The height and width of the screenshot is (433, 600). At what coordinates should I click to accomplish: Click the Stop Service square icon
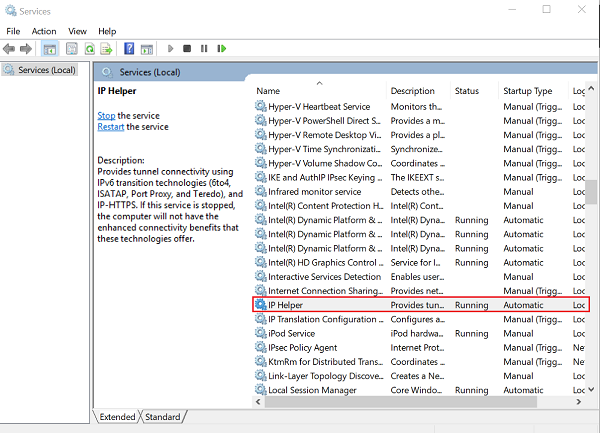coord(187,49)
